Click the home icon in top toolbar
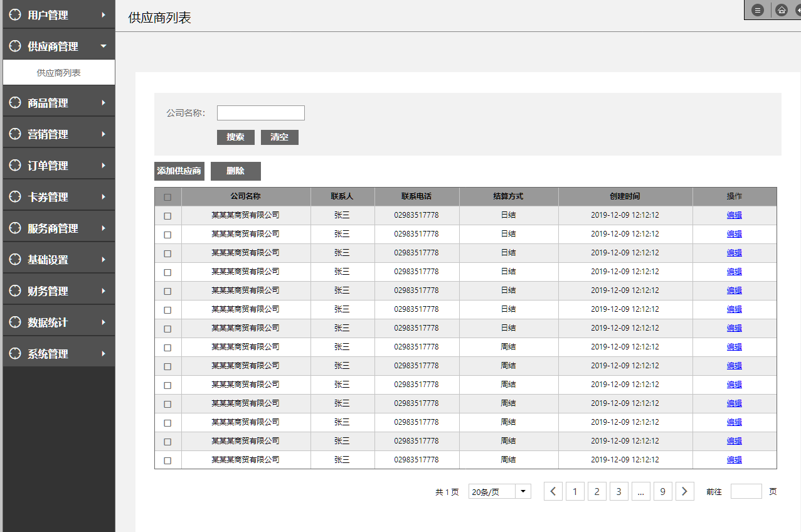801x532 pixels. click(x=782, y=10)
